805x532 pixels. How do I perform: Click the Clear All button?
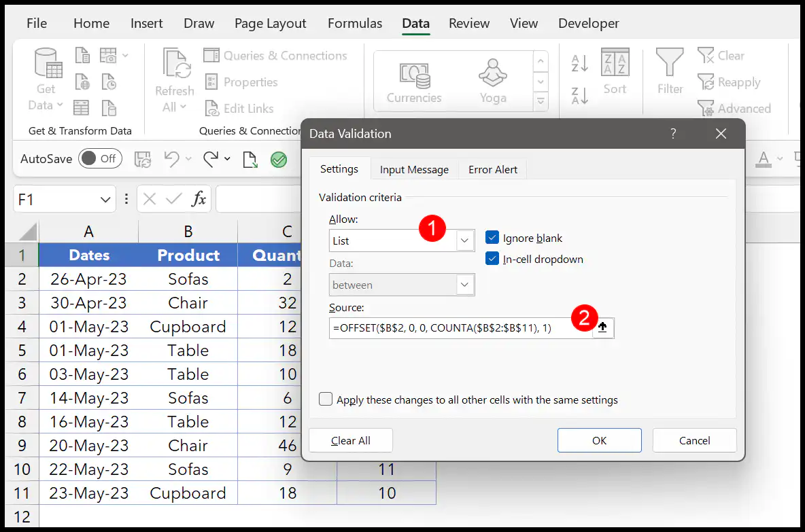tap(351, 440)
